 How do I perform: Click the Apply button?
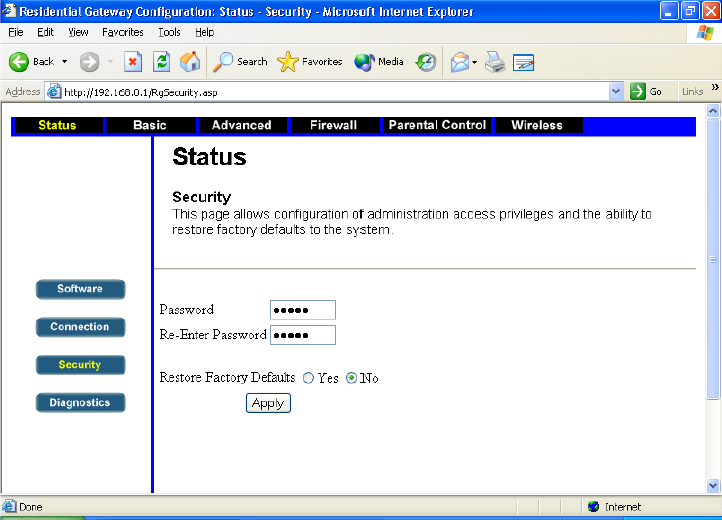(268, 403)
